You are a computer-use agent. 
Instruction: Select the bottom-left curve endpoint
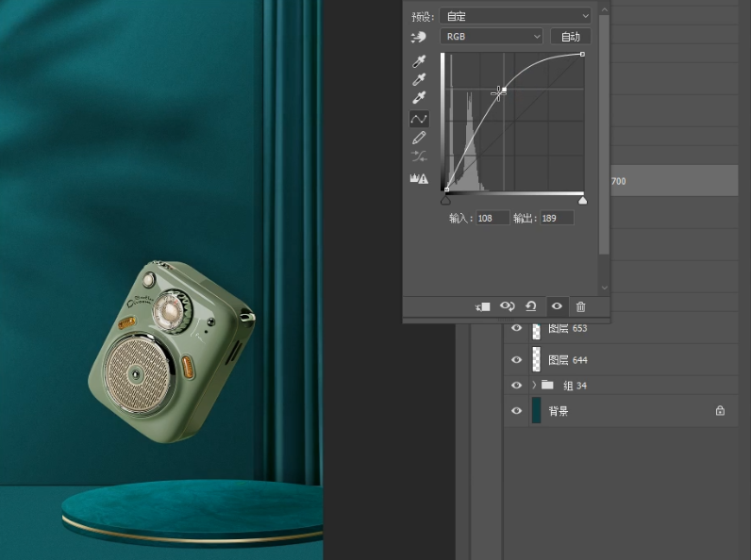[446, 189]
